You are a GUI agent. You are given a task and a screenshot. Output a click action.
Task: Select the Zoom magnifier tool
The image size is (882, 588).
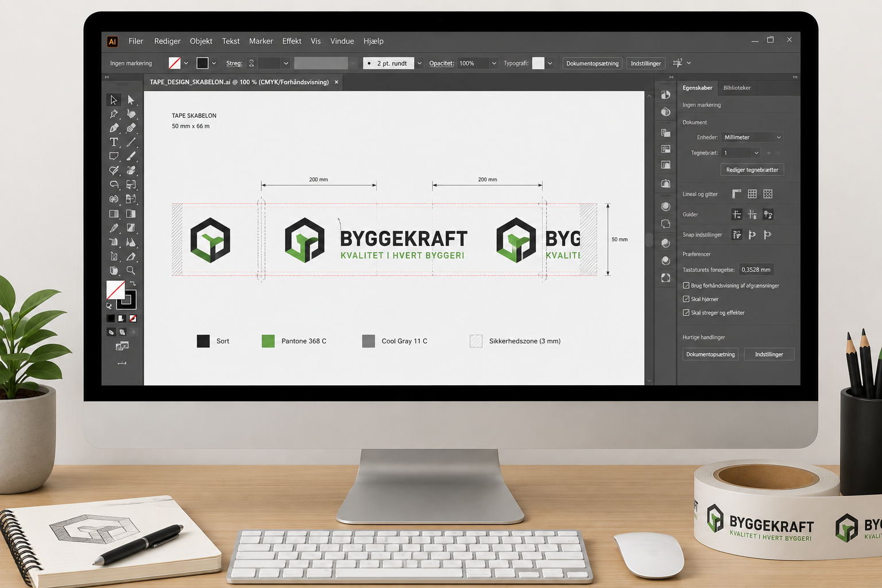point(131,270)
